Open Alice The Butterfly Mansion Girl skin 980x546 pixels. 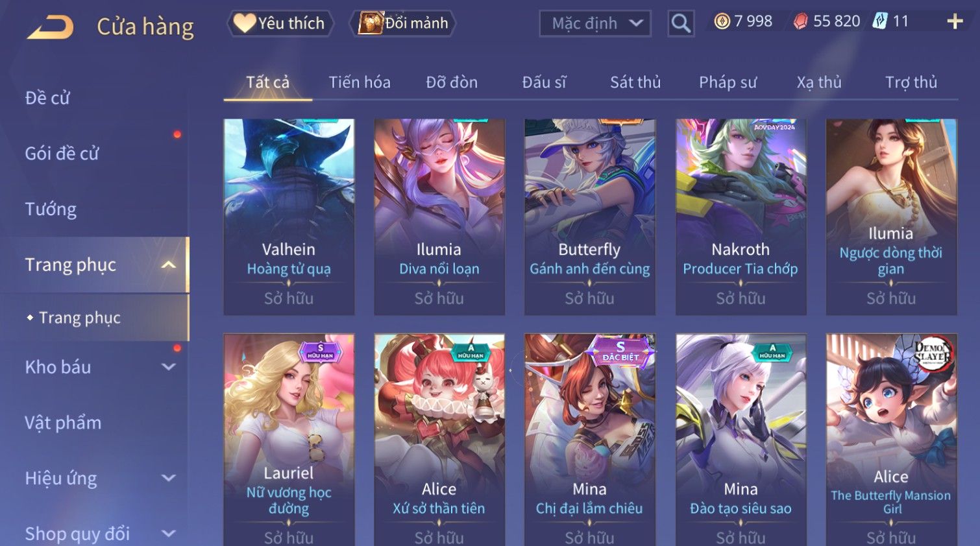[x=891, y=440]
